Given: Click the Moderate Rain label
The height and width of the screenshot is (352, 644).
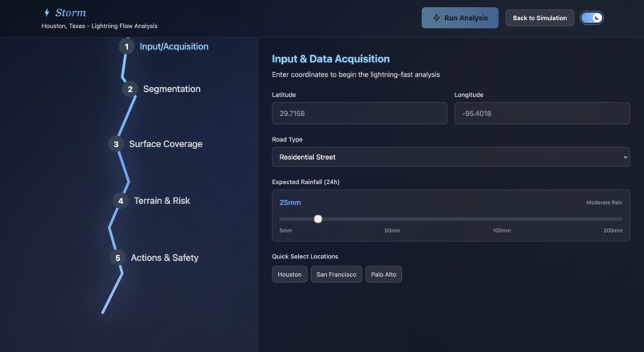Looking at the screenshot, I should tap(604, 202).
